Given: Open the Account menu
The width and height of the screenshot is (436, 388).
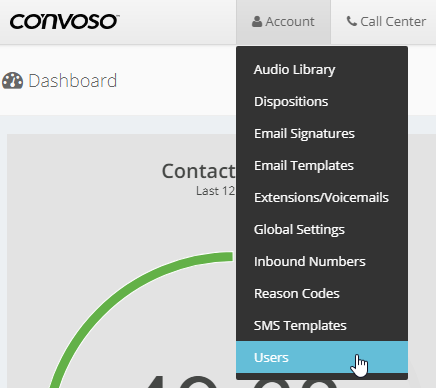Looking at the screenshot, I should point(283,22).
